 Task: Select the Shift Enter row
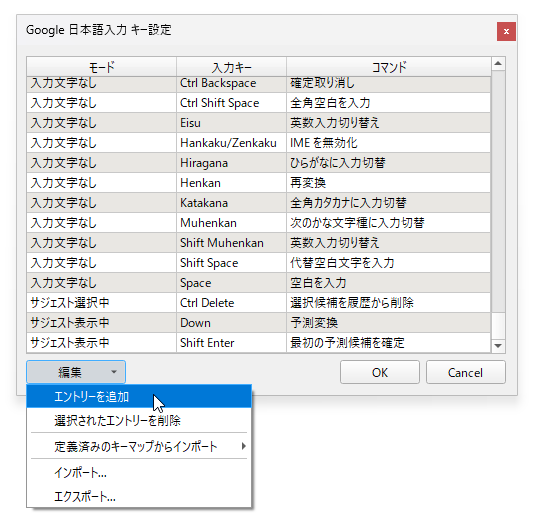(x=259, y=343)
